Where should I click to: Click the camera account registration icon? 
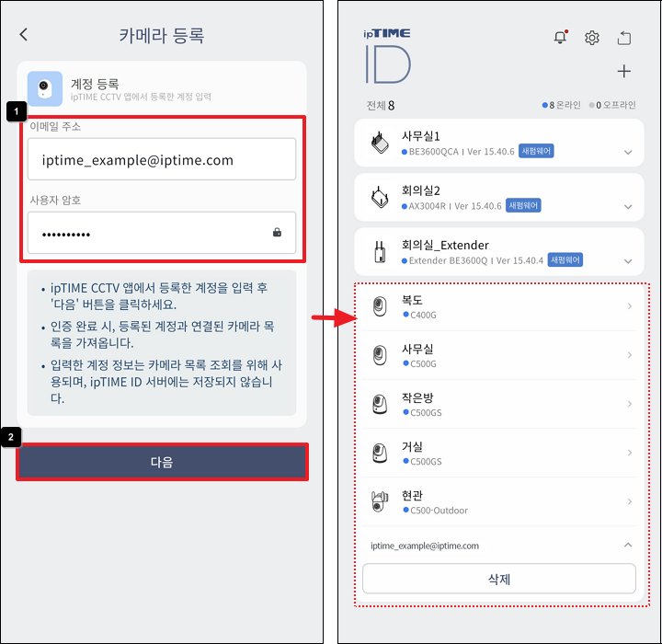click(45, 88)
